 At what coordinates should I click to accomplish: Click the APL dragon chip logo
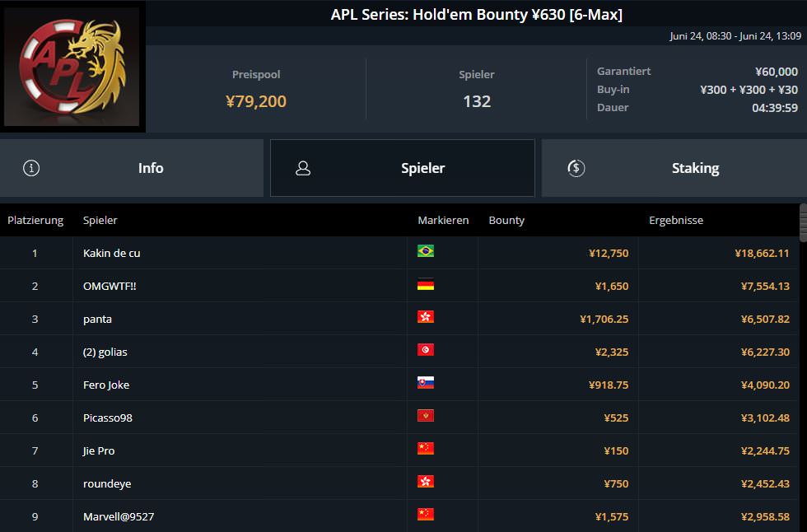tap(72, 67)
